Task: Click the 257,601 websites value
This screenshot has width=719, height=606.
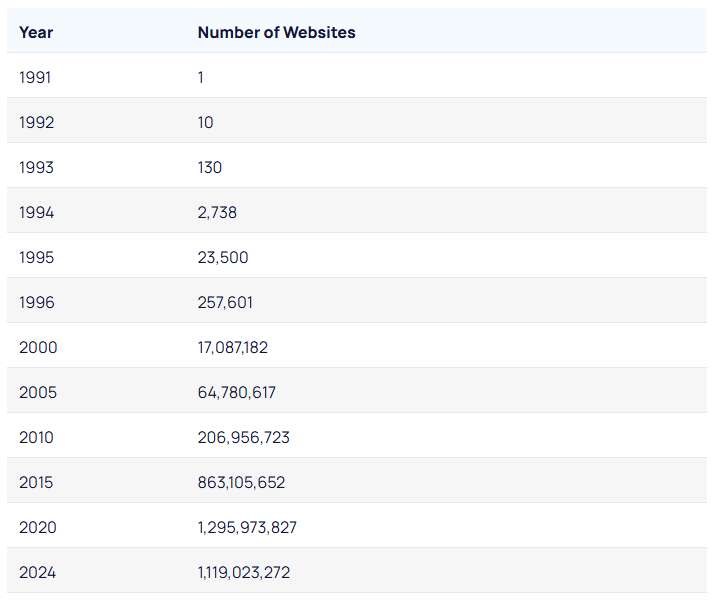Action: tap(226, 302)
